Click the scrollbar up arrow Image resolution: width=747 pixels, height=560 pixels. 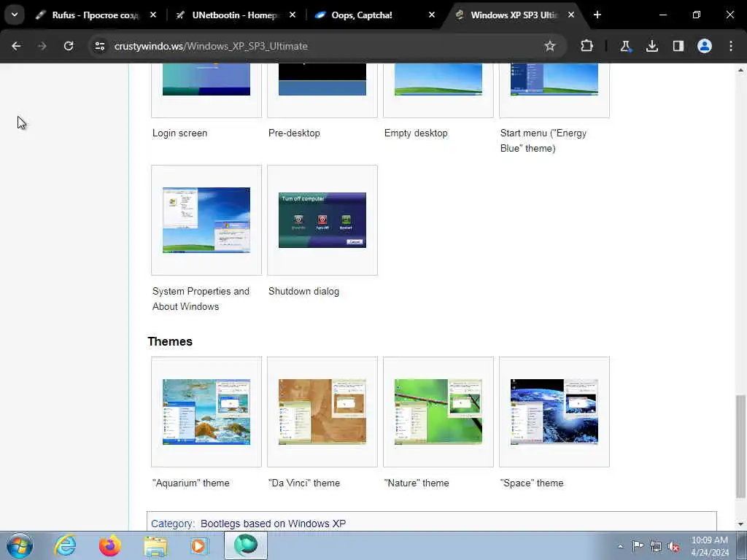click(x=740, y=70)
